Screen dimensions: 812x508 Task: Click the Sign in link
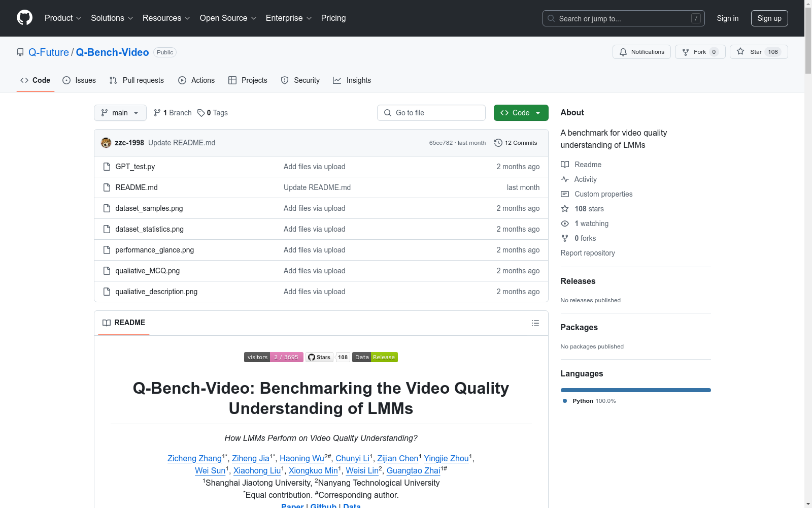click(728, 18)
